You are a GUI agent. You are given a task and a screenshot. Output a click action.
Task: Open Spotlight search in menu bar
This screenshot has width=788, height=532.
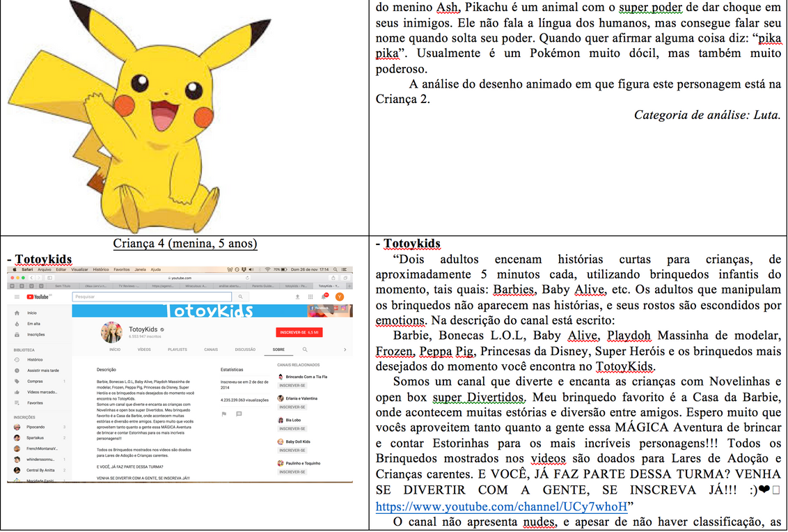336,269
